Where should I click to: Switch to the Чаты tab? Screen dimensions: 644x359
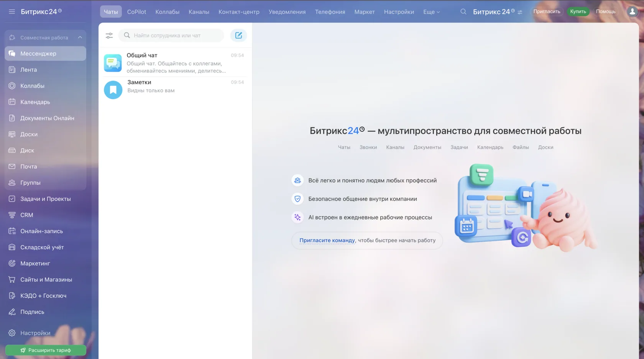(x=111, y=12)
